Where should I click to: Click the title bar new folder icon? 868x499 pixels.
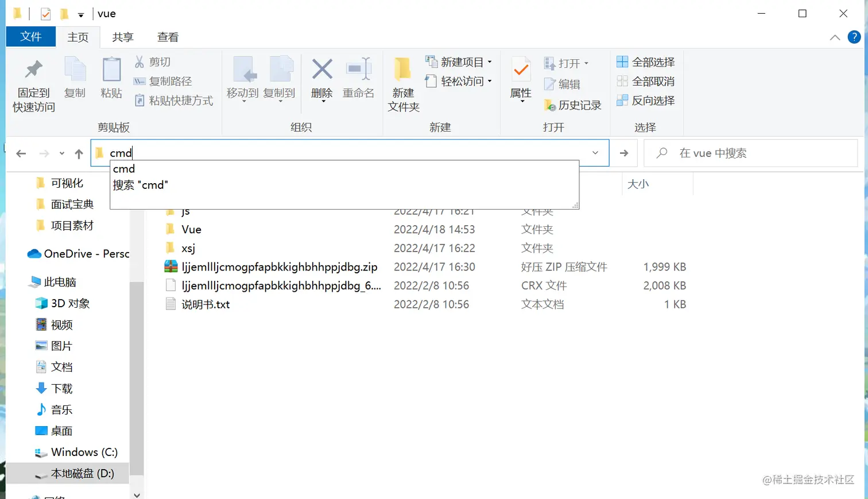click(x=64, y=13)
